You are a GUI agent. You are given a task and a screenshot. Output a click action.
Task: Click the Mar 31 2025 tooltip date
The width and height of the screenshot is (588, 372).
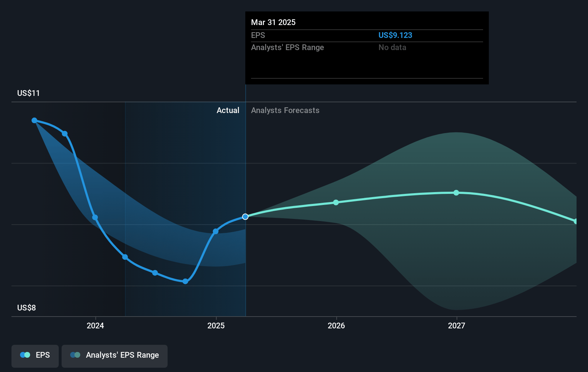coord(273,23)
